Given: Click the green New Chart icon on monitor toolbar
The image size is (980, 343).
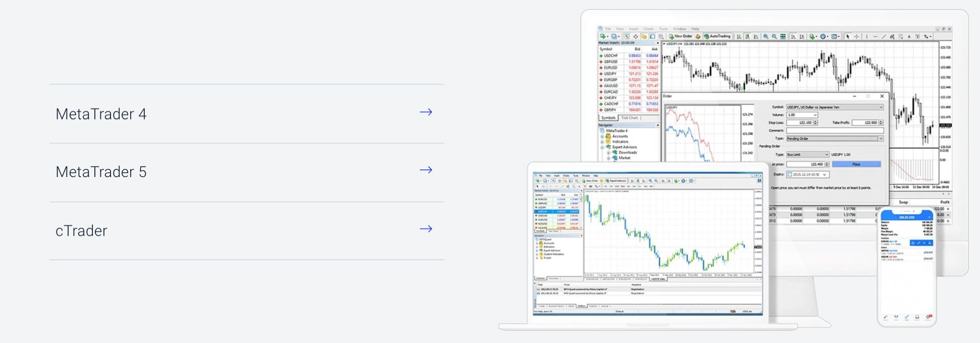Looking at the screenshot, I should point(603,36).
